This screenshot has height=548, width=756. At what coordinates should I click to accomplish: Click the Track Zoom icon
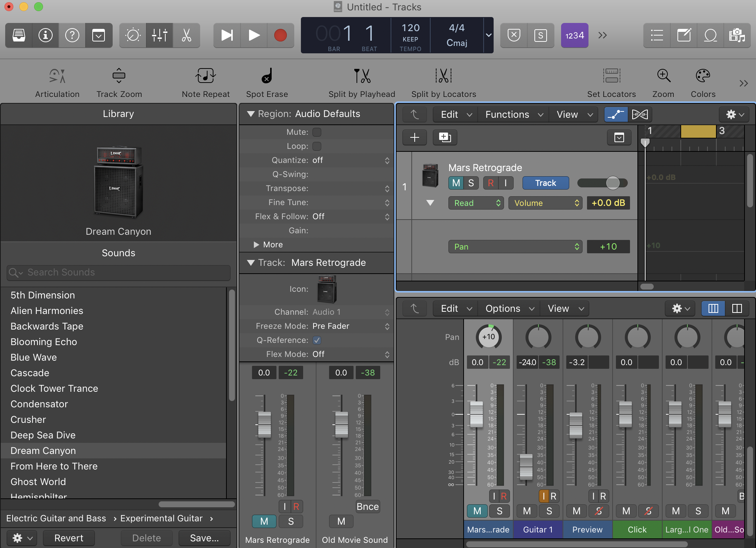pyautogui.click(x=119, y=76)
